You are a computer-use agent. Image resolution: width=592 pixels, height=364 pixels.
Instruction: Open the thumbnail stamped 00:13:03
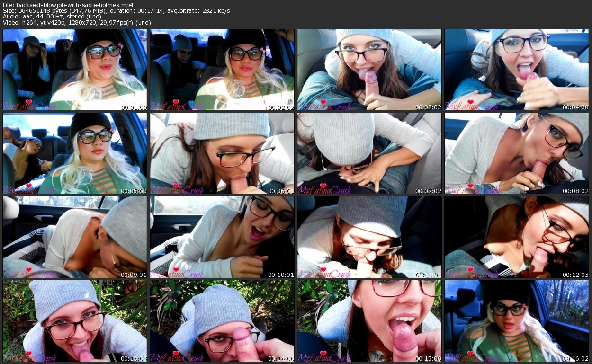point(75,321)
